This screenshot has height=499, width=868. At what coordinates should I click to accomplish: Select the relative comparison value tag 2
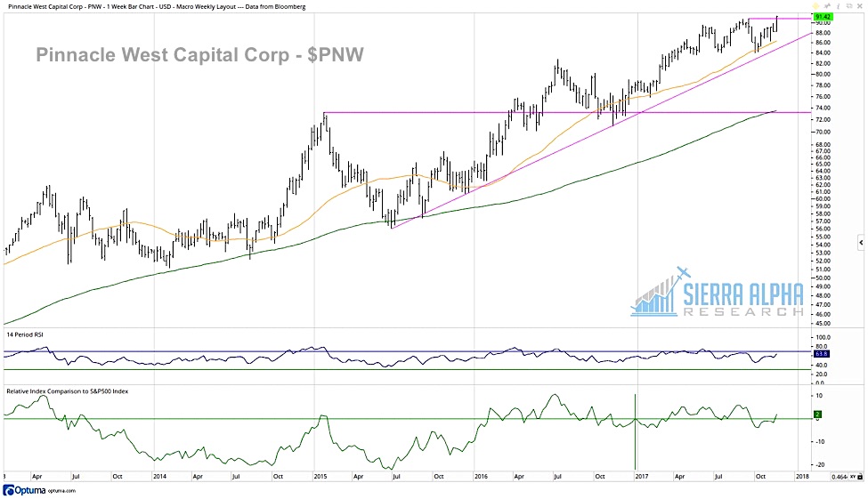817,414
